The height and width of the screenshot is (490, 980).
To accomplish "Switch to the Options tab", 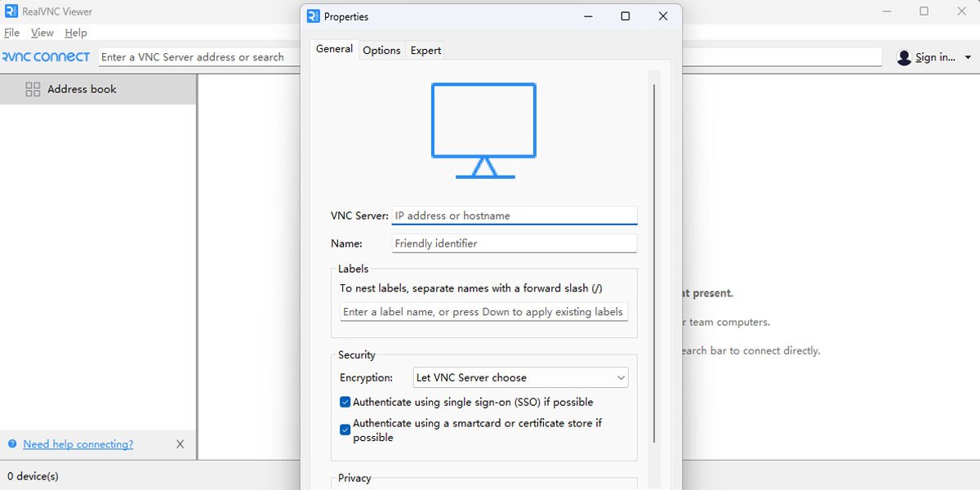I will point(381,50).
